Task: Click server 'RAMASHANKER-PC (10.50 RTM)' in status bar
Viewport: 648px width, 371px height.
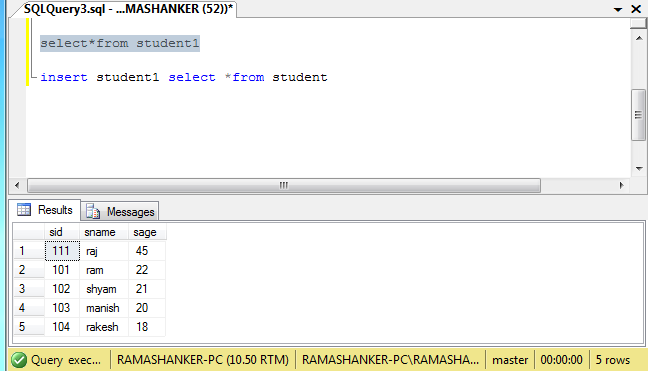Action: (x=202, y=360)
